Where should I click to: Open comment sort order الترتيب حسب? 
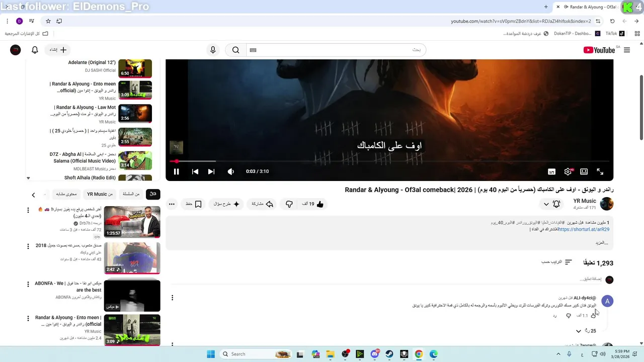557,262
